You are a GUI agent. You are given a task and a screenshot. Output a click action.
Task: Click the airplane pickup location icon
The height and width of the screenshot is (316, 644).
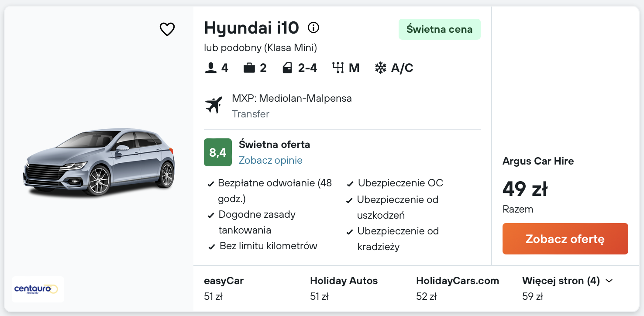coord(214,106)
